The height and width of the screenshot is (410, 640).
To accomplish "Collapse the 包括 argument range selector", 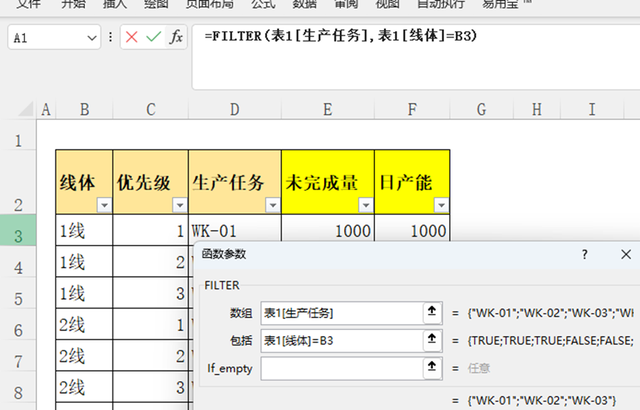I will [x=432, y=340].
